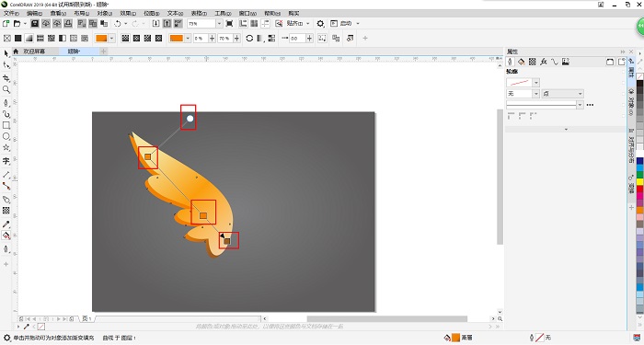Screen dimensions: 644x345
Task: Select the Crop tool
Action: point(6,78)
